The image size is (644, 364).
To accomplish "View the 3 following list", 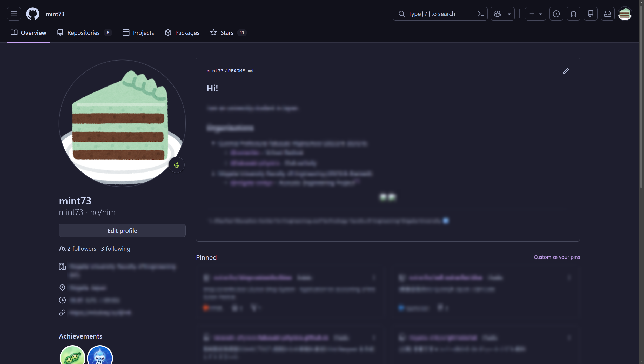I will point(116,249).
